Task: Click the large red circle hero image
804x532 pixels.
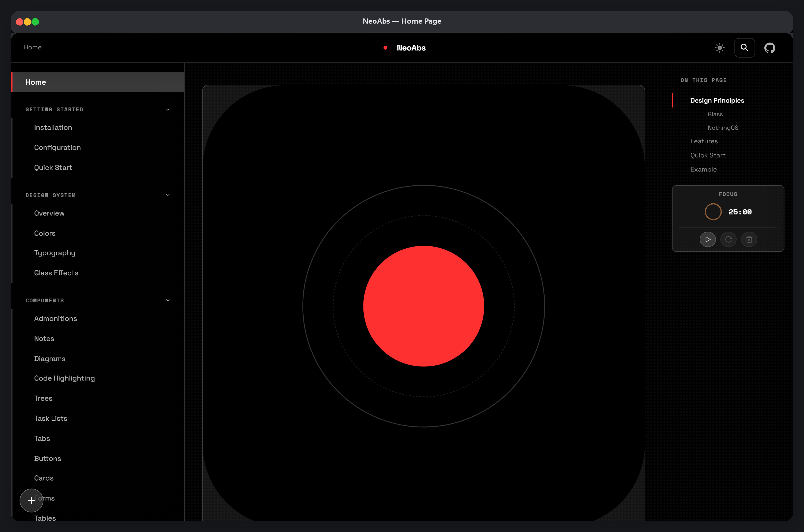Action: (423, 306)
